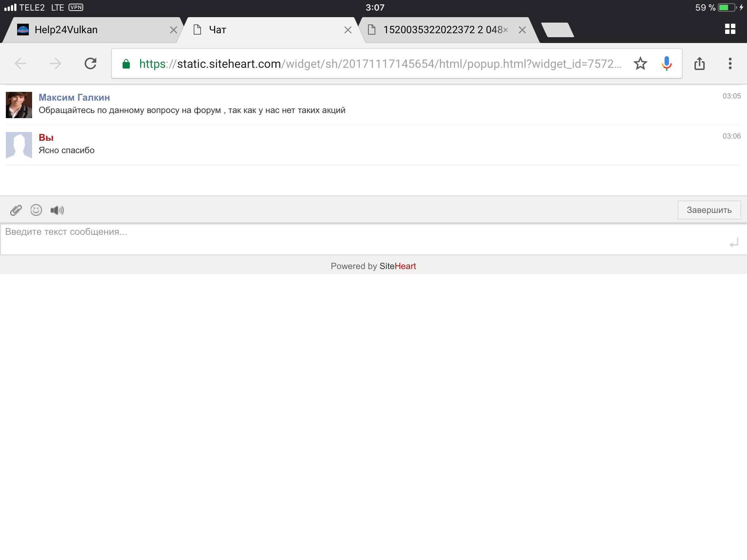The width and height of the screenshot is (747, 560).
Task: Open Chrome three-dot menu
Action: 730,64
